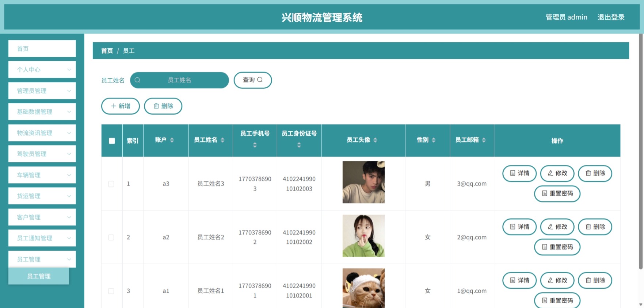The image size is (644, 308).
Task: Sort by 员工手机号 column arrows
Action: click(x=255, y=145)
